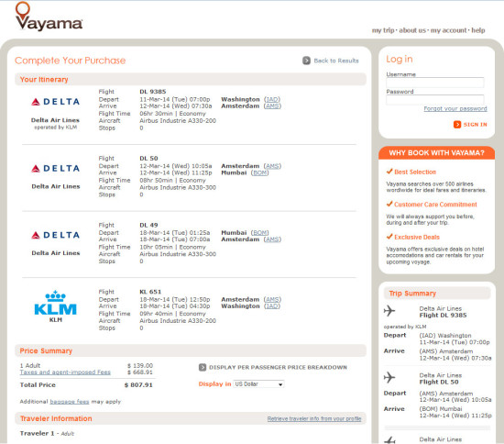This screenshot has height=444, width=504.
Task: Click the Traveler Information header
Action: (x=56, y=418)
